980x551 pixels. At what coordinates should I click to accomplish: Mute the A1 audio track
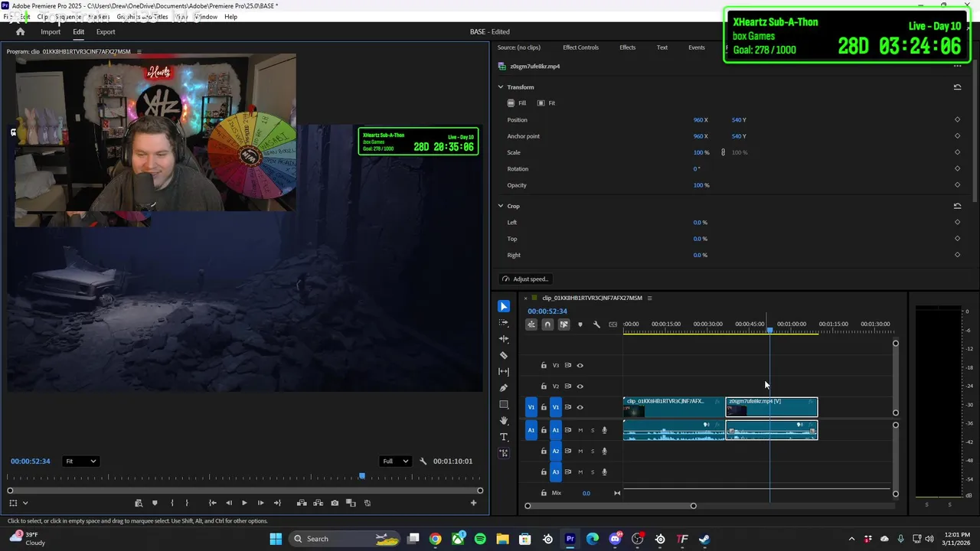(580, 430)
